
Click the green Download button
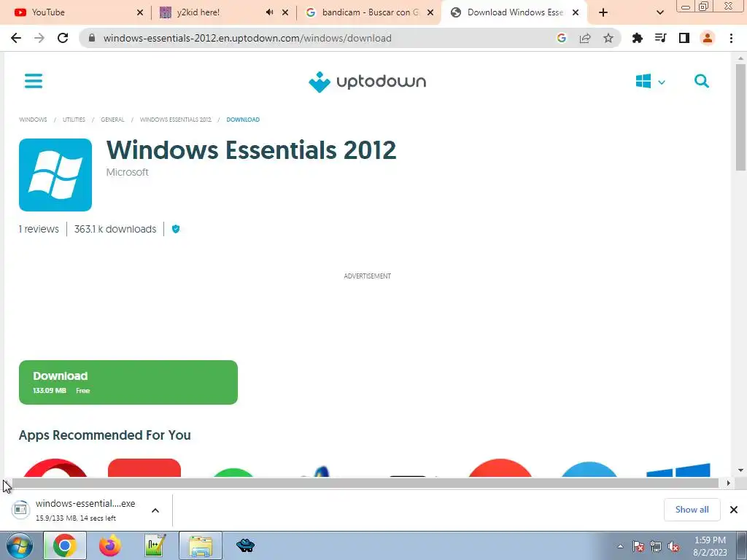pos(128,382)
